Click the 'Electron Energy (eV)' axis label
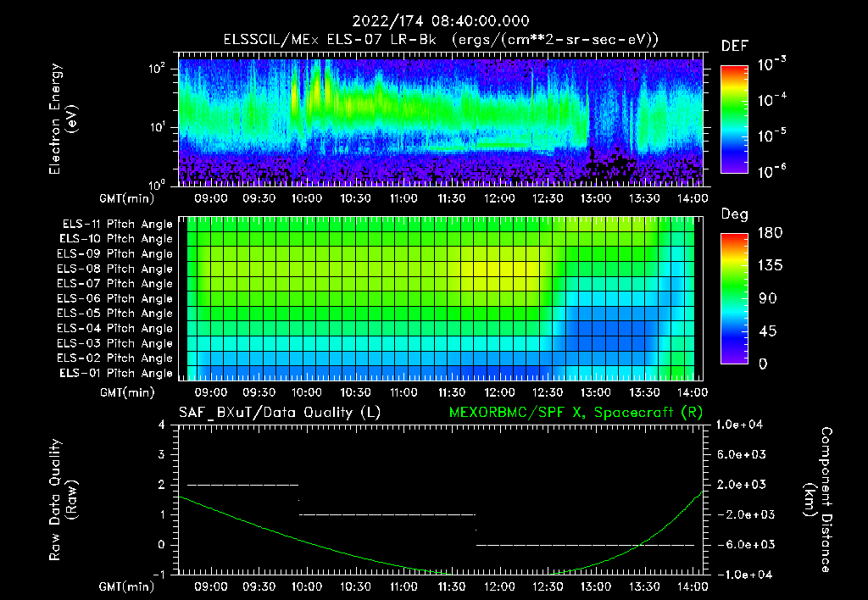Viewport: 868px width, 600px height. point(63,119)
